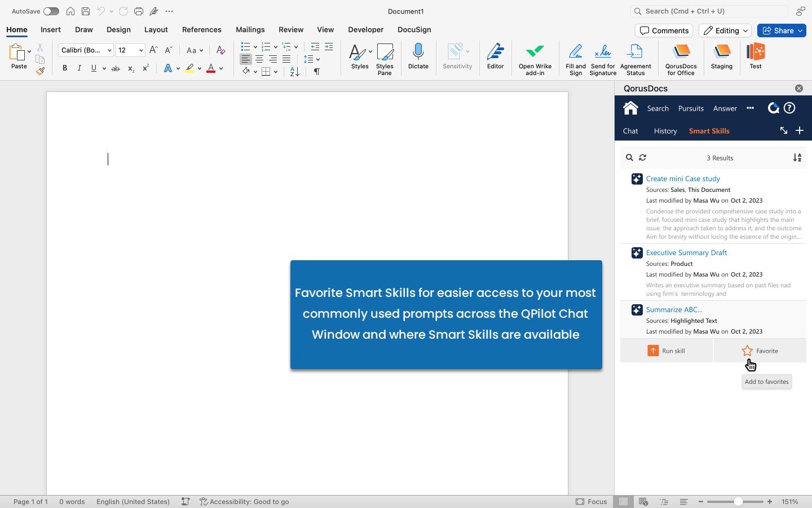Image resolution: width=812 pixels, height=508 pixels.
Task: Toggle strikethrough formatting
Action: (116, 68)
